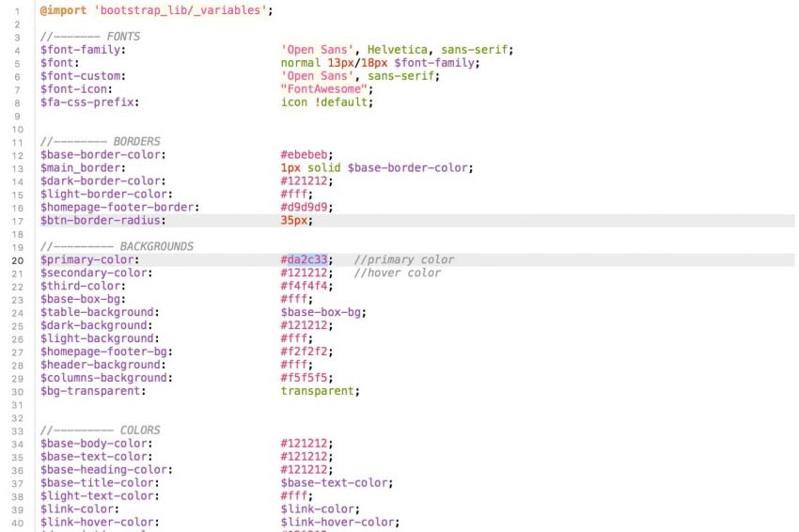Screen dimensions: 799x532
Task: Click the #ebebeb color value
Action: (x=306, y=155)
